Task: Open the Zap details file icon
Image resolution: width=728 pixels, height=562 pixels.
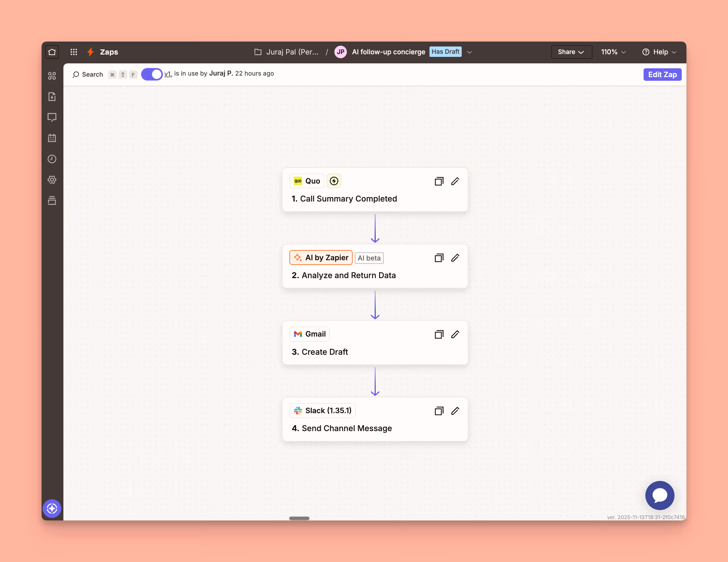Action: pyautogui.click(x=52, y=97)
